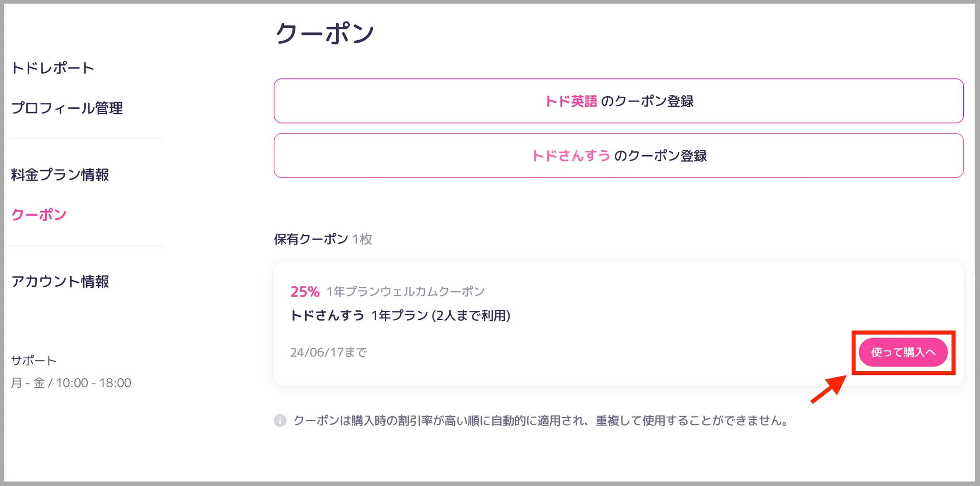Click the 保有クーポン section label
This screenshot has width=980, height=486.
(x=311, y=239)
